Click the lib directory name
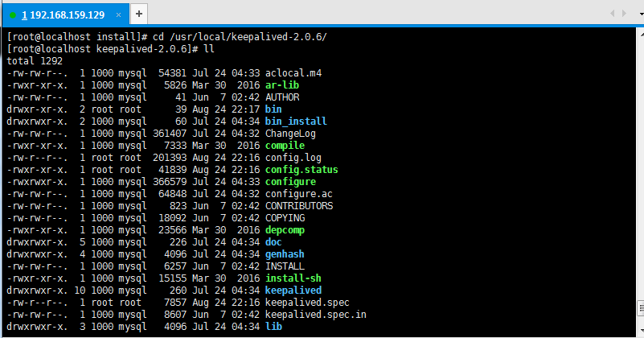 (273, 327)
